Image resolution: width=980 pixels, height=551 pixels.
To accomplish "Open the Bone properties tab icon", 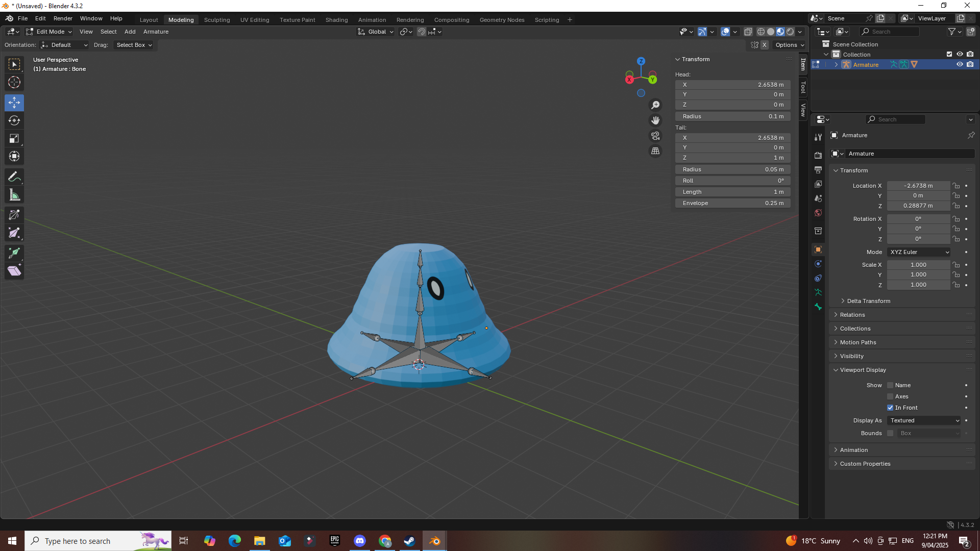I will (x=818, y=307).
